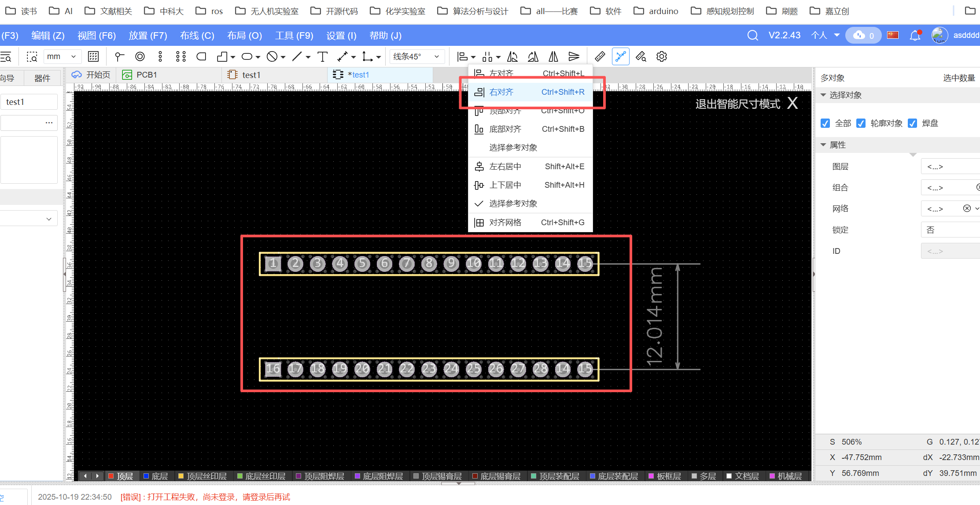Click the flip horizontal mirror icon

[x=553, y=56]
